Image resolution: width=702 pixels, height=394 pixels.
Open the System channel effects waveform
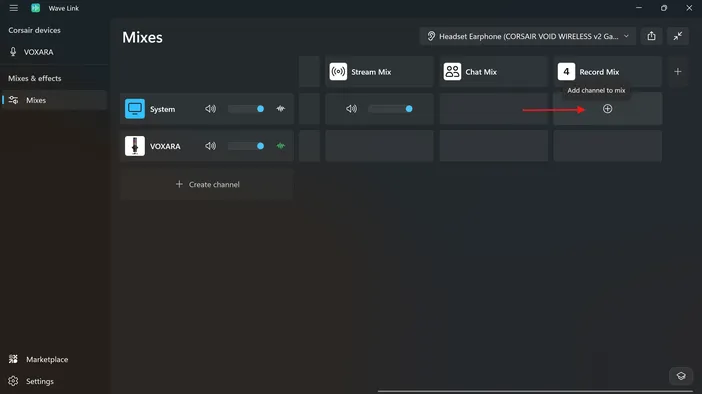tap(281, 109)
